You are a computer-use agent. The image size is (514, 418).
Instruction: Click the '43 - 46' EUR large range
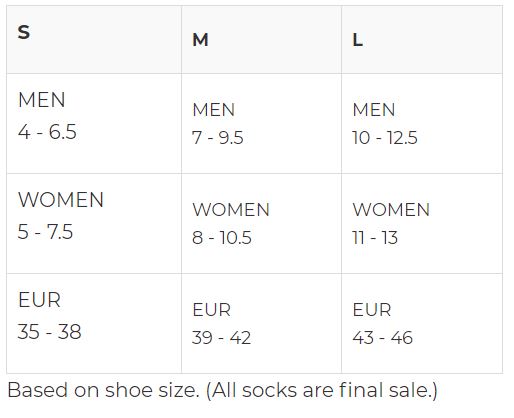382,338
